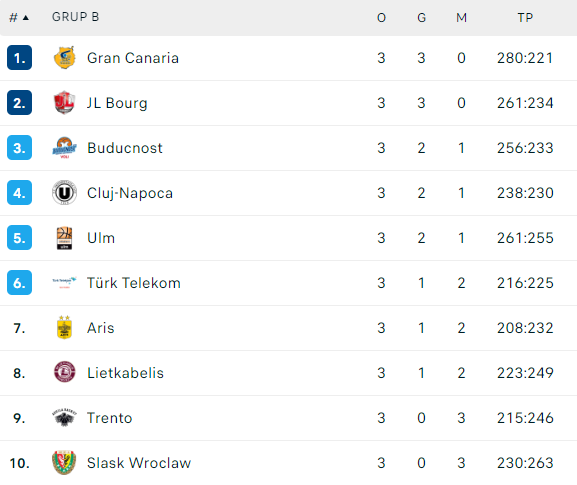This screenshot has height=485, width=577.
Task: Click the light blue rank 6 badge
Action: click(x=20, y=283)
